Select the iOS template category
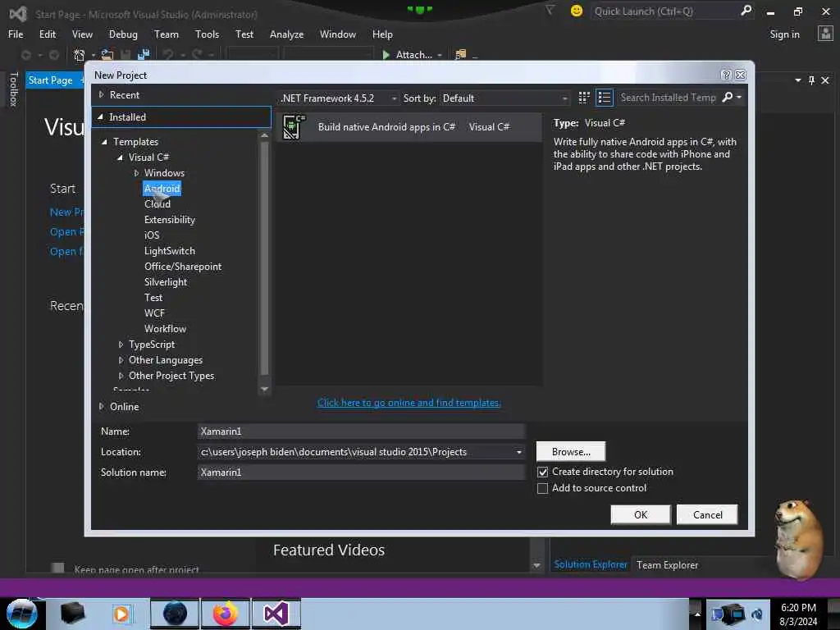The width and height of the screenshot is (840, 630). point(152,235)
